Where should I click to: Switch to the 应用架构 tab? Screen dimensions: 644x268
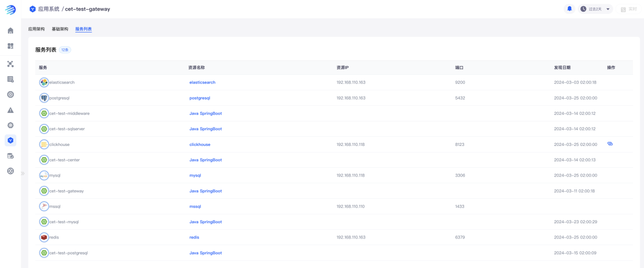coord(36,29)
